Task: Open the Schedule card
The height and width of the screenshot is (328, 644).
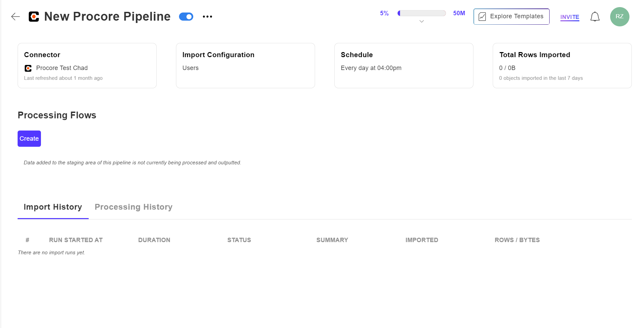Action: 404,66
